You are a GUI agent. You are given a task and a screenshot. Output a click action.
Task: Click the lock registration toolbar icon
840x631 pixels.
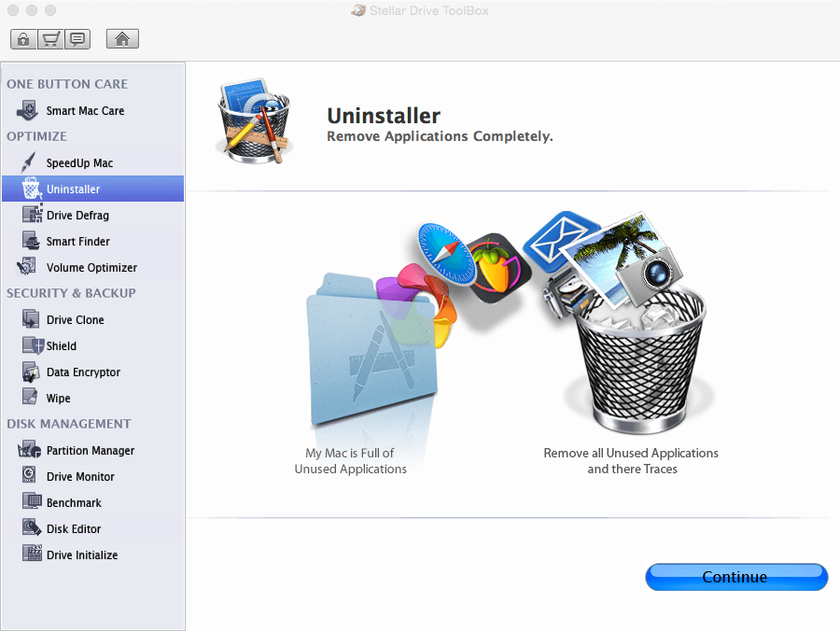click(23, 39)
